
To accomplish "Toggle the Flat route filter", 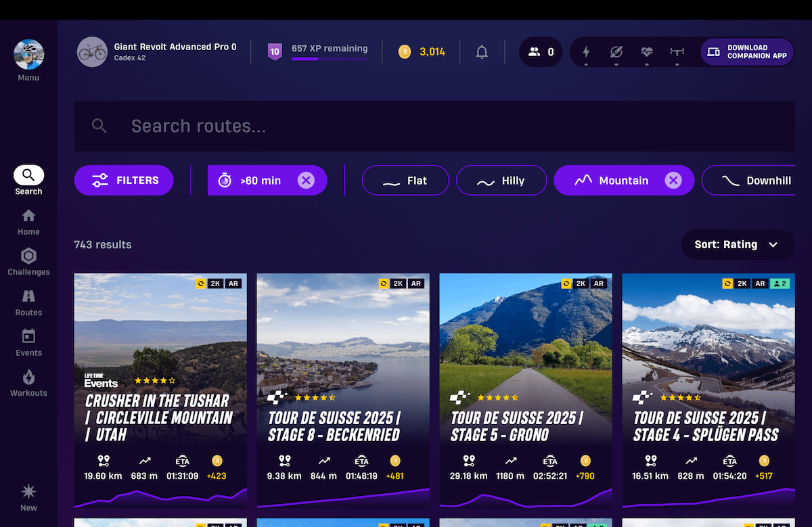I will (405, 180).
